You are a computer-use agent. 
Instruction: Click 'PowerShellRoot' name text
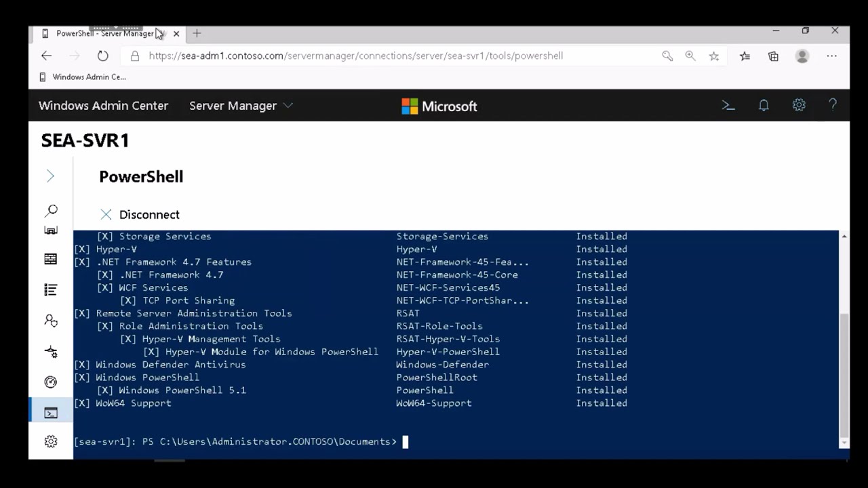[437, 378]
